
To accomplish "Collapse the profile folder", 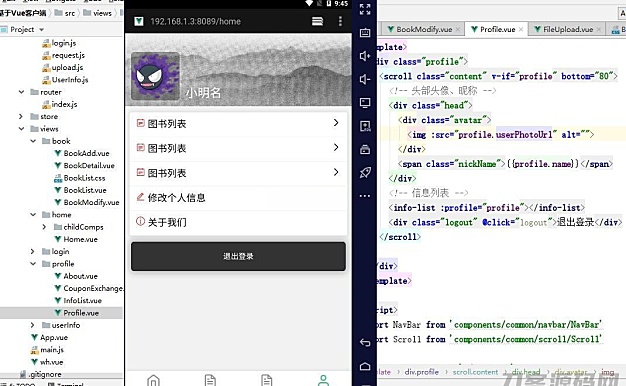I will coord(33,263).
